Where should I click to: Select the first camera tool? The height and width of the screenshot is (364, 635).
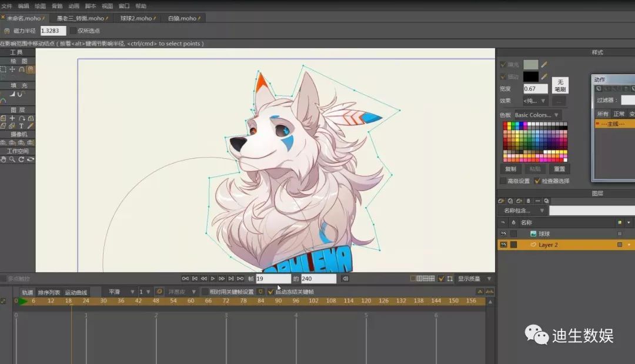(4, 142)
